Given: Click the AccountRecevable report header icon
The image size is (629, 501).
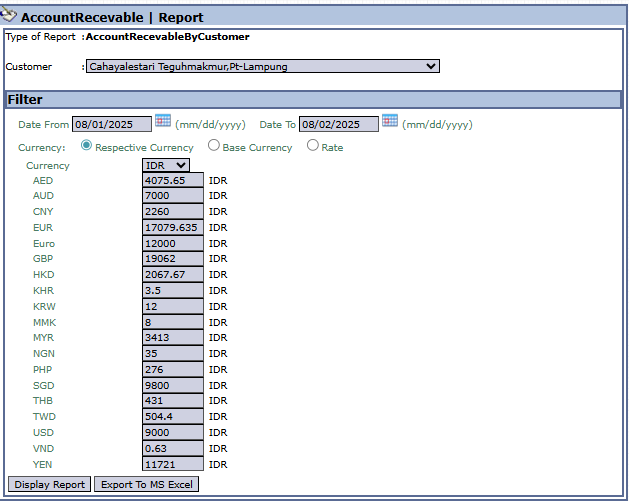Looking at the screenshot, I should pos(10,16).
